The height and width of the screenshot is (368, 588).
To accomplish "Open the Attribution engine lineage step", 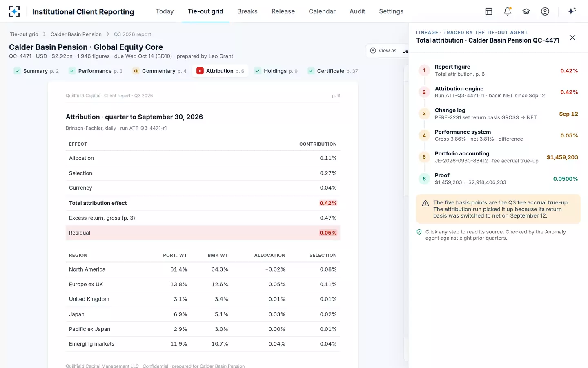I will [x=498, y=92].
